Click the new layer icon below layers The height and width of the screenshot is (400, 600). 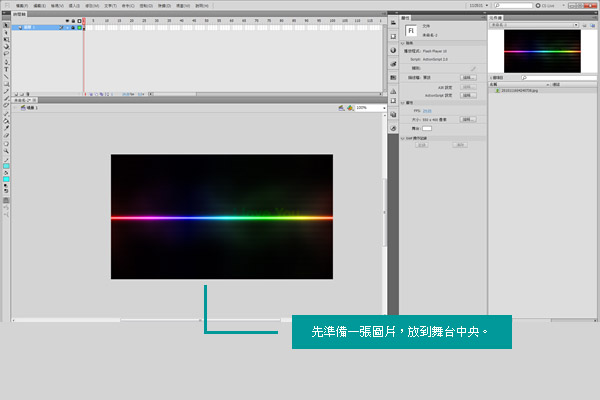pyautogui.click(x=16, y=94)
